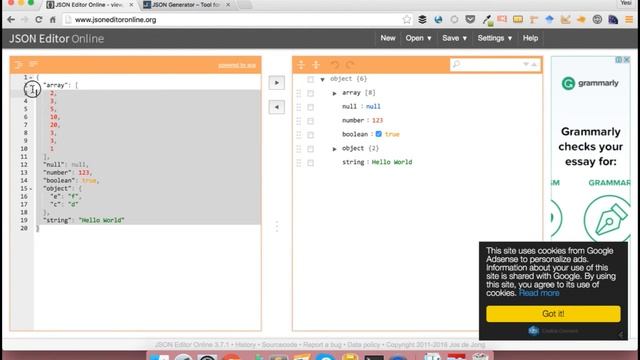
Task: Undo last action in tree editor
Action: (335, 65)
